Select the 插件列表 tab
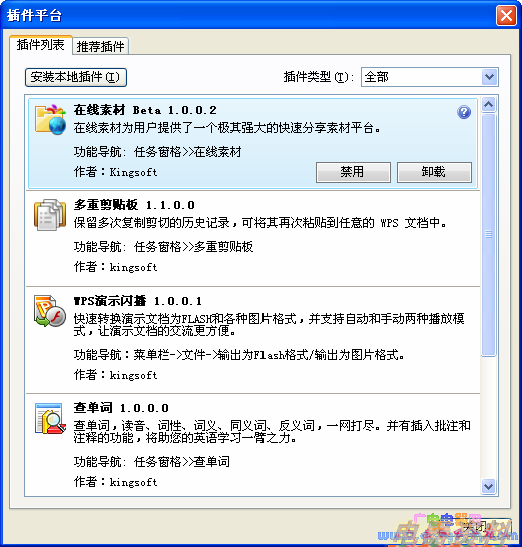 pyautogui.click(x=41, y=45)
